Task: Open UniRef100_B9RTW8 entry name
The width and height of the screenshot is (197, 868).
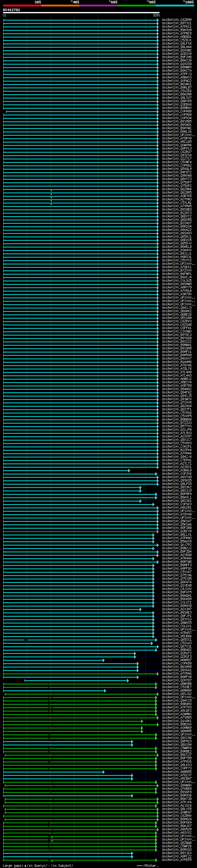Action: 177,562
